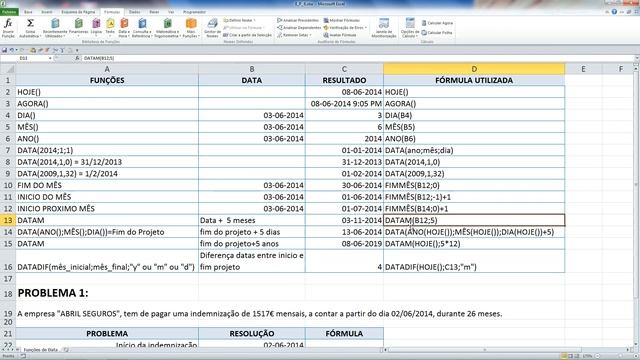Open Soma Automática sigma button
The height and width of the screenshot is (360, 640).
point(30,28)
